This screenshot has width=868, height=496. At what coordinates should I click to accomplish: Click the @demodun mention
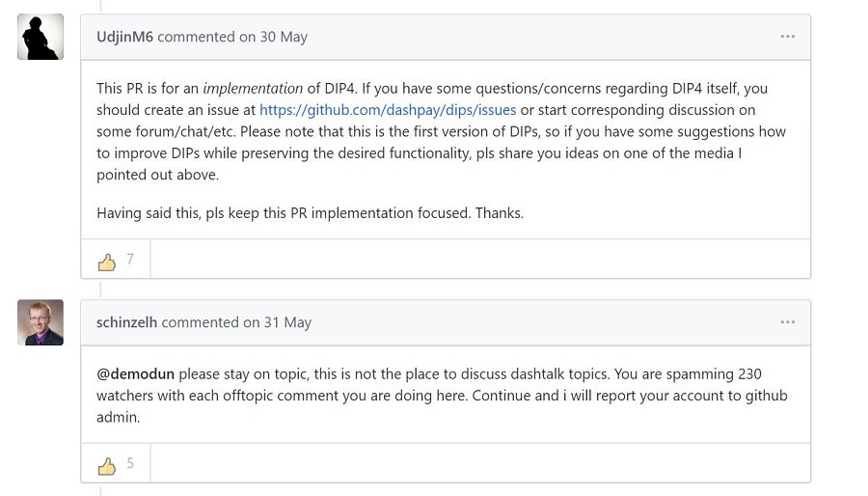tap(136, 374)
